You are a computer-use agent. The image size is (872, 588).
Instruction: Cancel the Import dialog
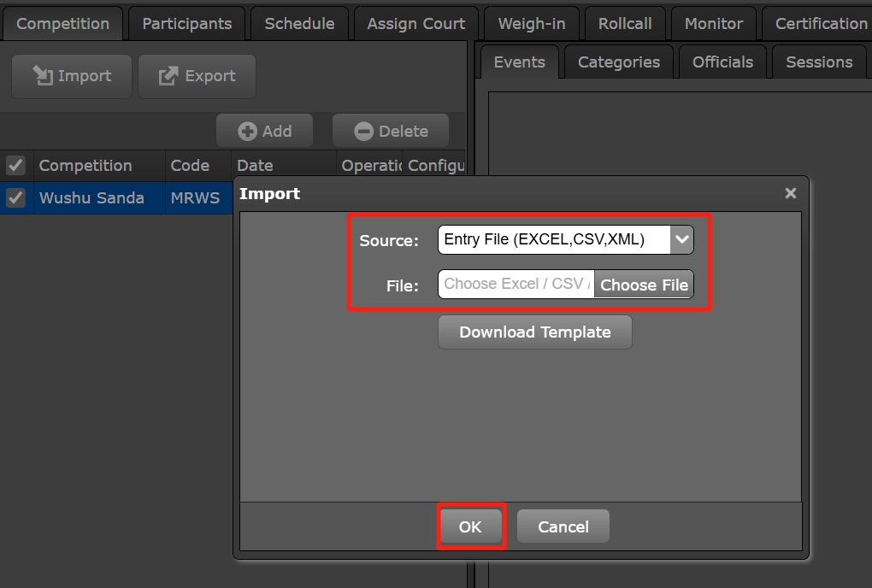coord(563,526)
